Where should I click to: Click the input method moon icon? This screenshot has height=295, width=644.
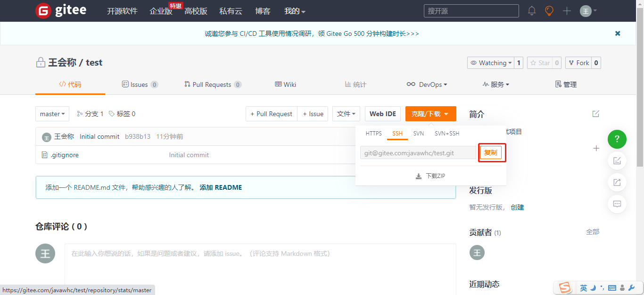click(594, 288)
